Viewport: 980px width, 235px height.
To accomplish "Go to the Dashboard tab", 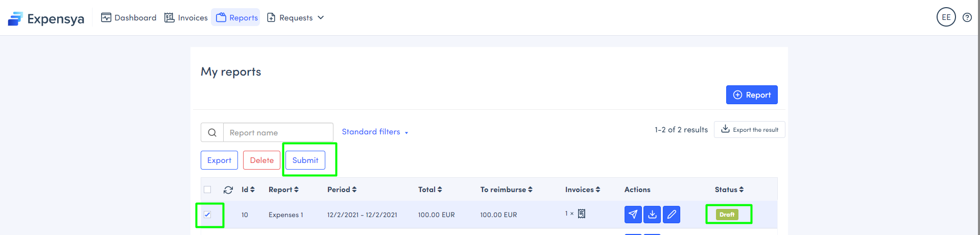I will [x=129, y=18].
